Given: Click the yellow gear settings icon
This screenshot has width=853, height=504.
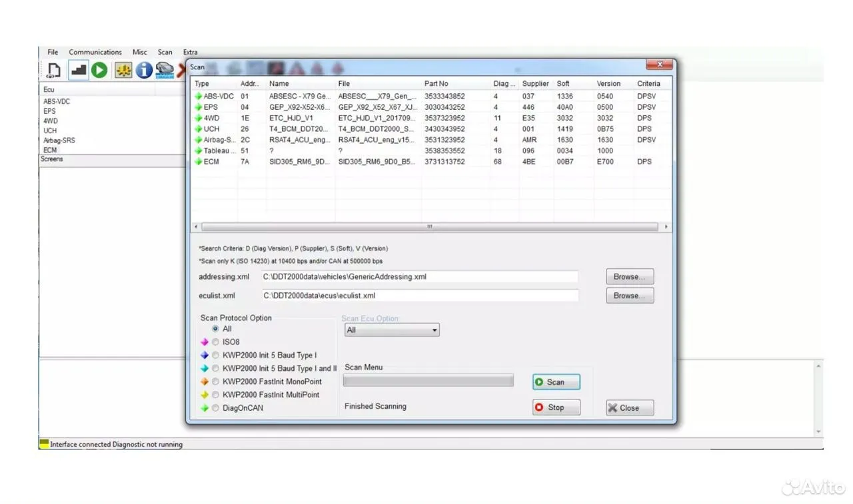Looking at the screenshot, I should coord(123,70).
